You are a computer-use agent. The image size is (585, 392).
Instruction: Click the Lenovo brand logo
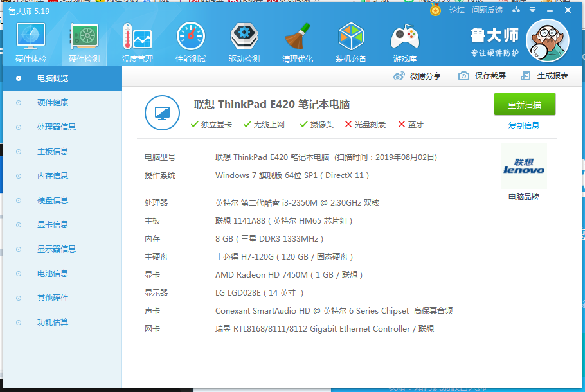pos(524,166)
